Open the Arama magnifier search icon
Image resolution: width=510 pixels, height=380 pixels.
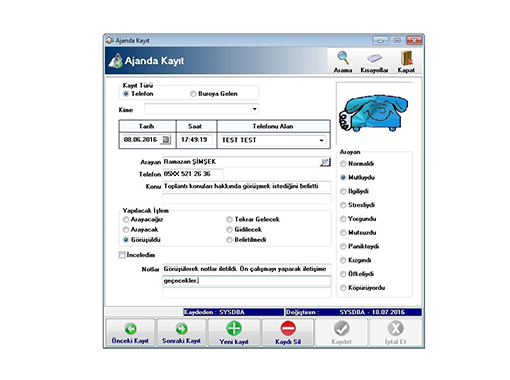click(x=343, y=62)
